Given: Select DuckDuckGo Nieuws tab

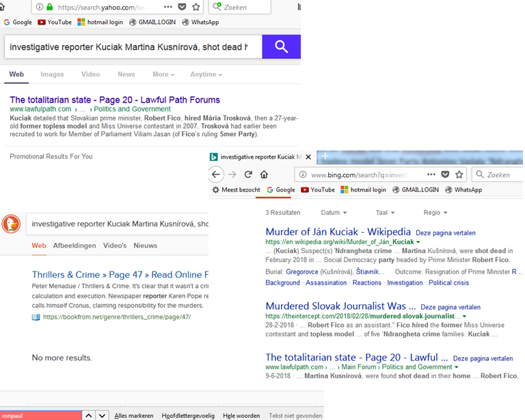Looking at the screenshot, I should coord(145,246).
